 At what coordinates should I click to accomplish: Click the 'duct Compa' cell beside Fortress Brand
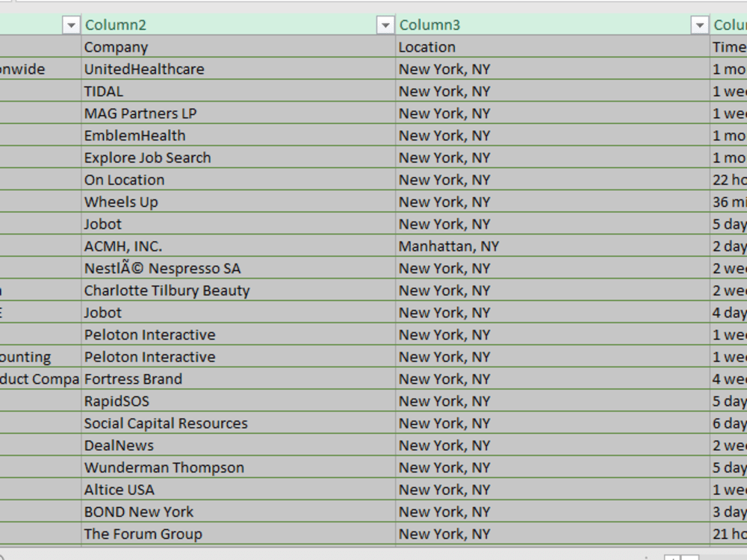[40, 379]
